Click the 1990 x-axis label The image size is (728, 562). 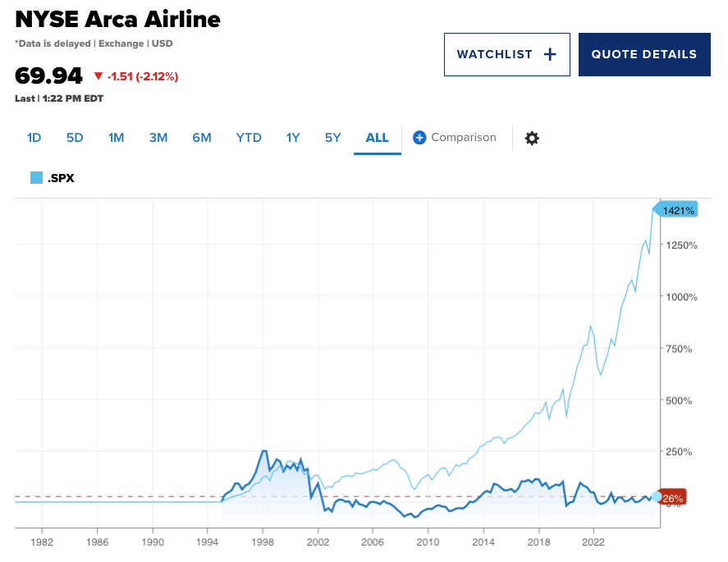(x=153, y=541)
